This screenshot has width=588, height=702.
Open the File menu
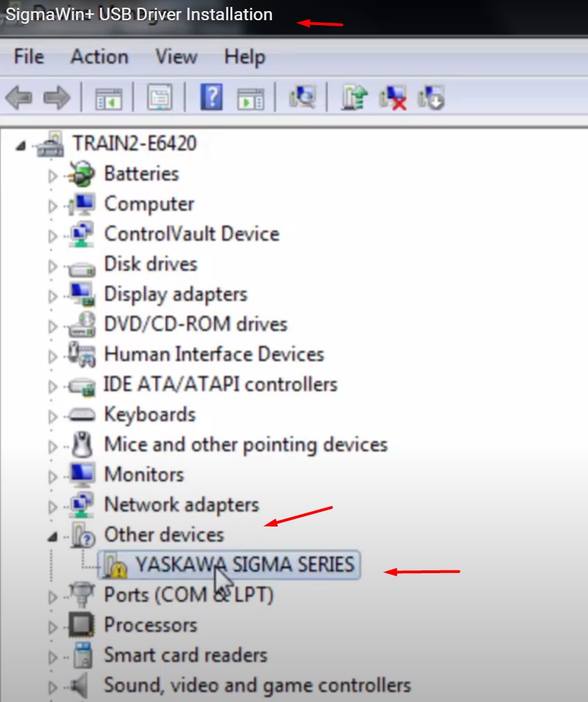coord(29,57)
